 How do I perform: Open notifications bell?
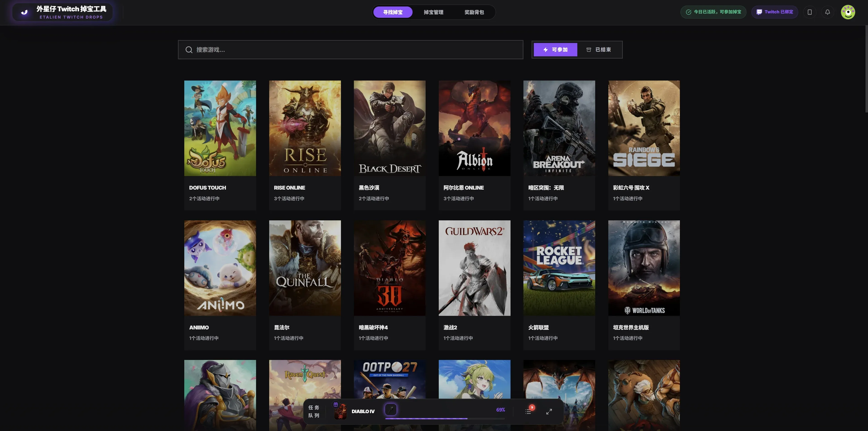827,12
